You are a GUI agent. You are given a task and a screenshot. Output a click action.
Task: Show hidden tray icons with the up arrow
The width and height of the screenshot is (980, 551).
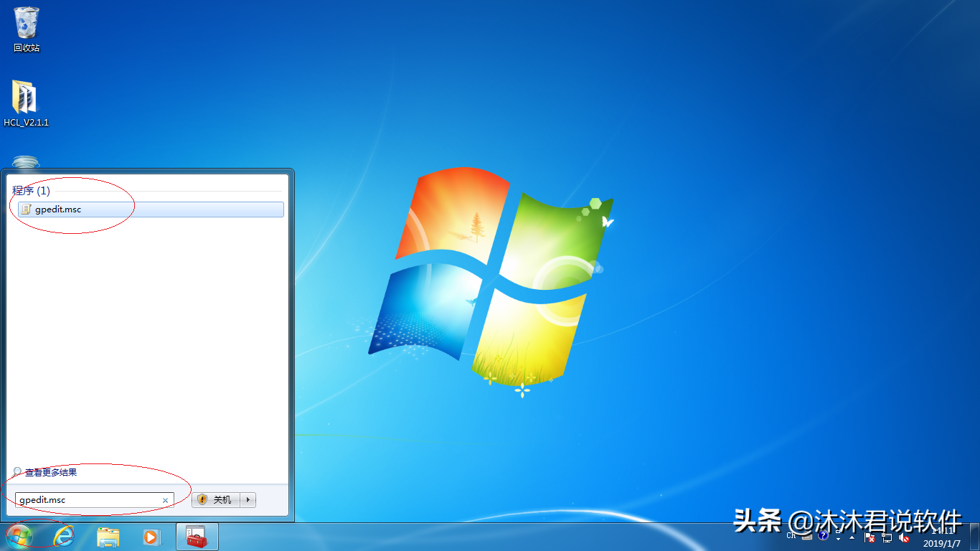click(x=852, y=537)
